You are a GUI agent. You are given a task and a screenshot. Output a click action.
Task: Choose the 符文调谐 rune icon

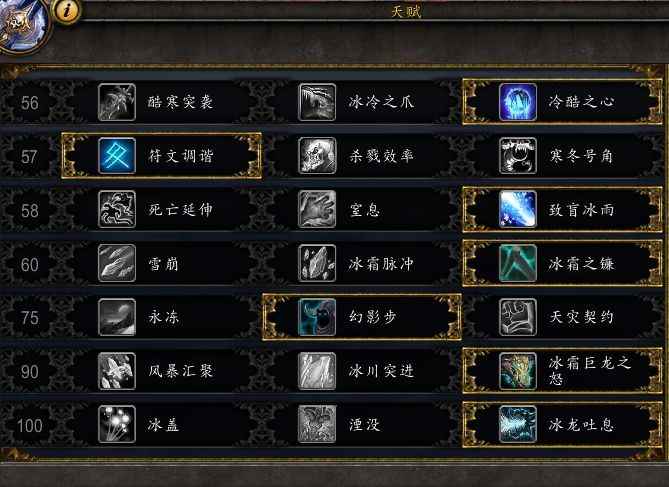[117, 156]
